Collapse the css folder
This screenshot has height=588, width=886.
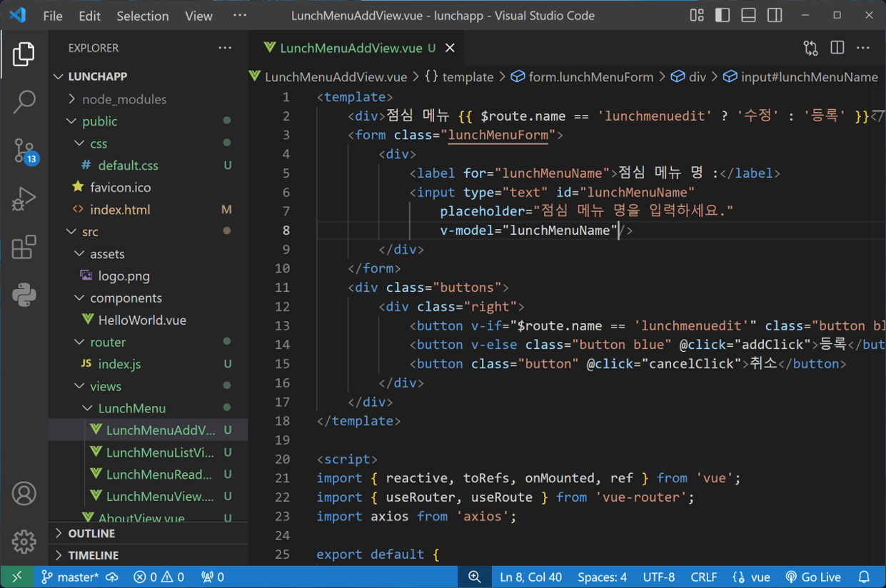point(148,143)
